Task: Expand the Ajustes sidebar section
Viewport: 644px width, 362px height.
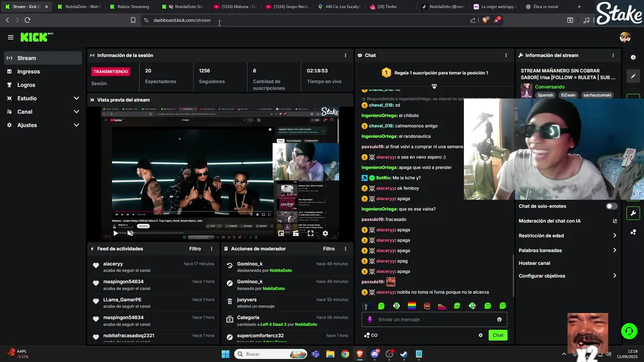Action: pos(43,125)
